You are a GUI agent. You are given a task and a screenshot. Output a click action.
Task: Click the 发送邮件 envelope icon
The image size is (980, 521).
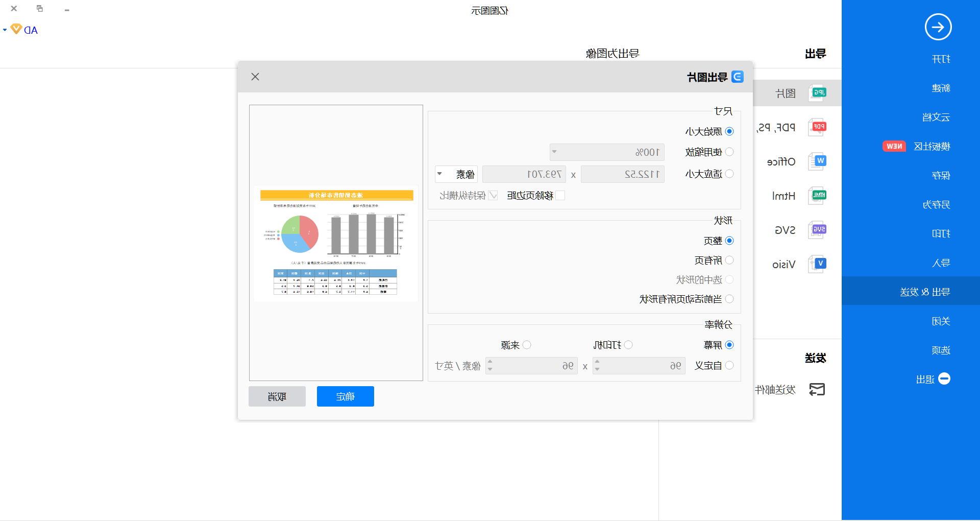(817, 390)
